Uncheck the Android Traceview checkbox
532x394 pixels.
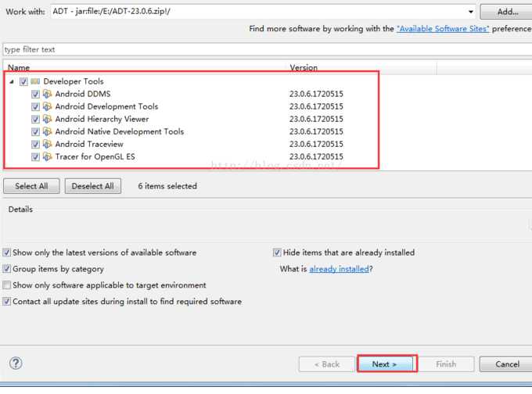[x=35, y=145]
